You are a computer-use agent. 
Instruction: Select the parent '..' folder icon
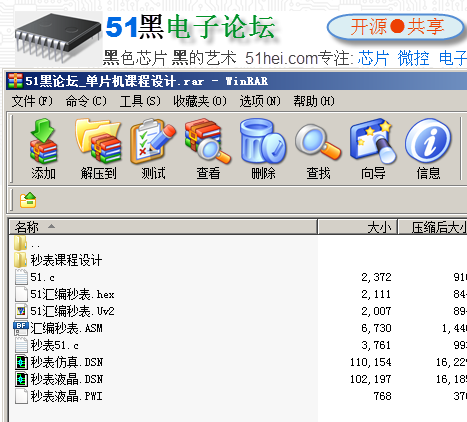(x=20, y=243)
